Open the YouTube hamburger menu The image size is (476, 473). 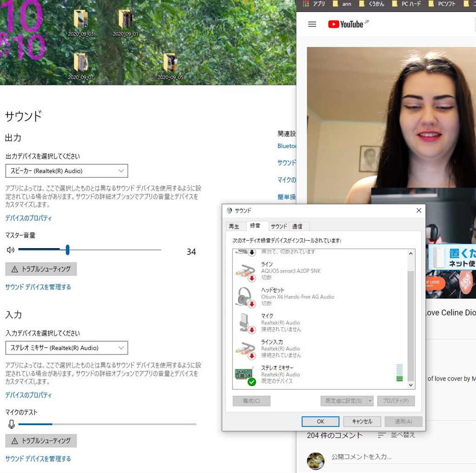pyautogui.click(x=312, y=24)
